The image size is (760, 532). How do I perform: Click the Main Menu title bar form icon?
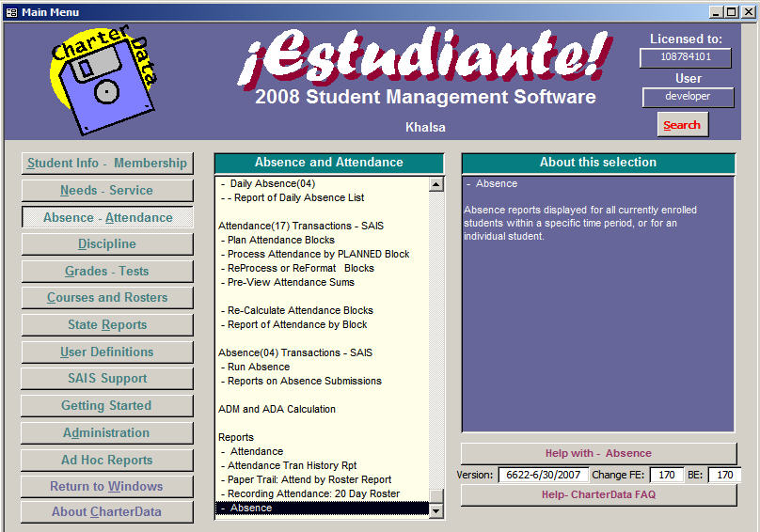click(11, 12)
